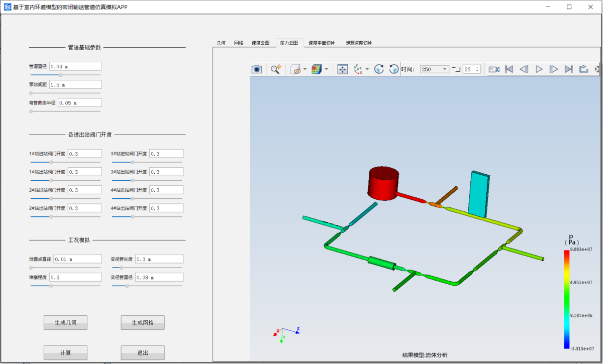603x364 pixels.
Task: Click the 生成几何 button
Action: (66, 323)
